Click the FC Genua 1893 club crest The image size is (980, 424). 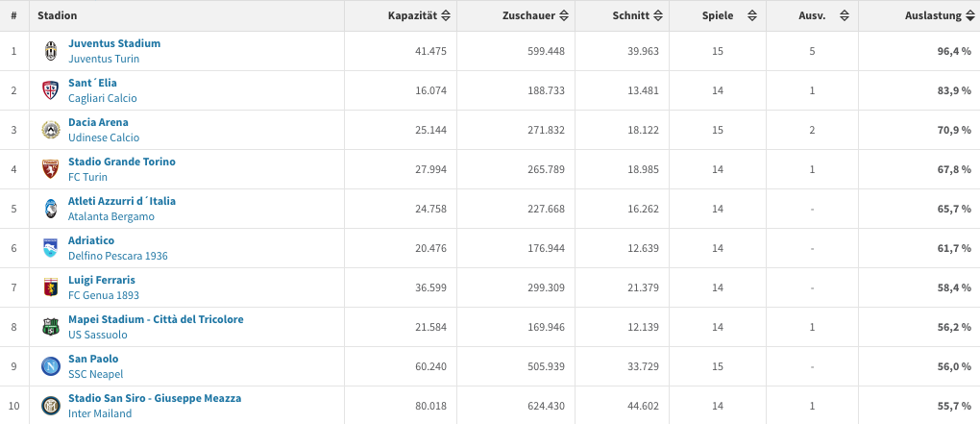click(x=50, y=287)
